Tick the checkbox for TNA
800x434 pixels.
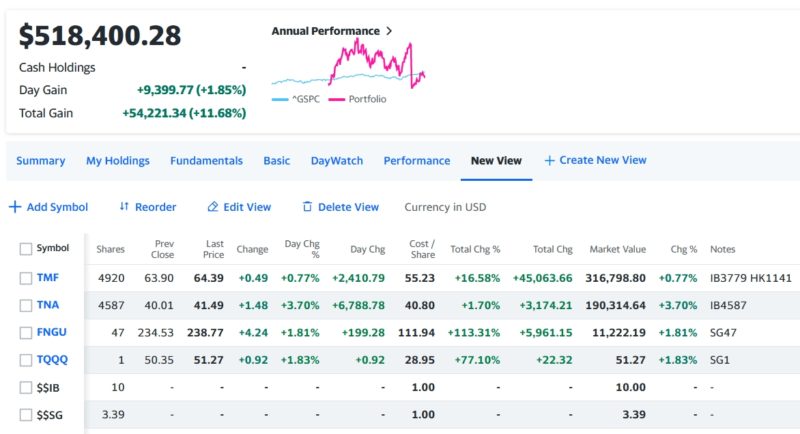[26, 305]
